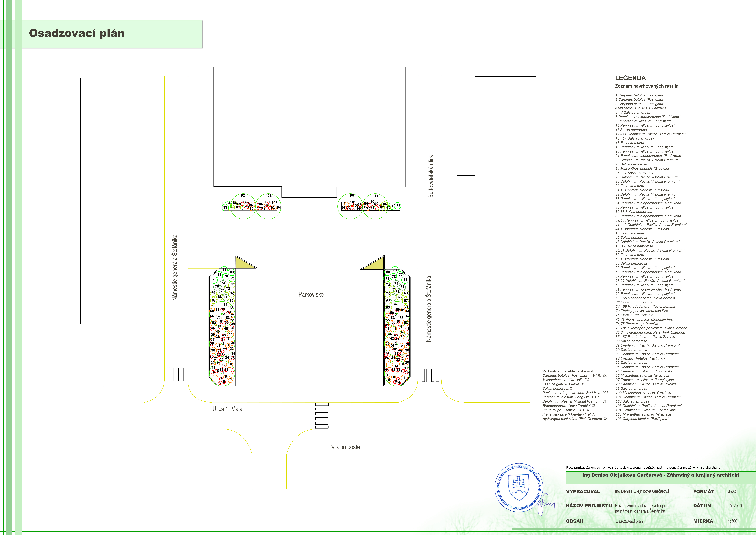Screen dimensions: 756x535
Task: Select size entry 'Festuca glauca Mairei C1'
Action: click(563, 384)
